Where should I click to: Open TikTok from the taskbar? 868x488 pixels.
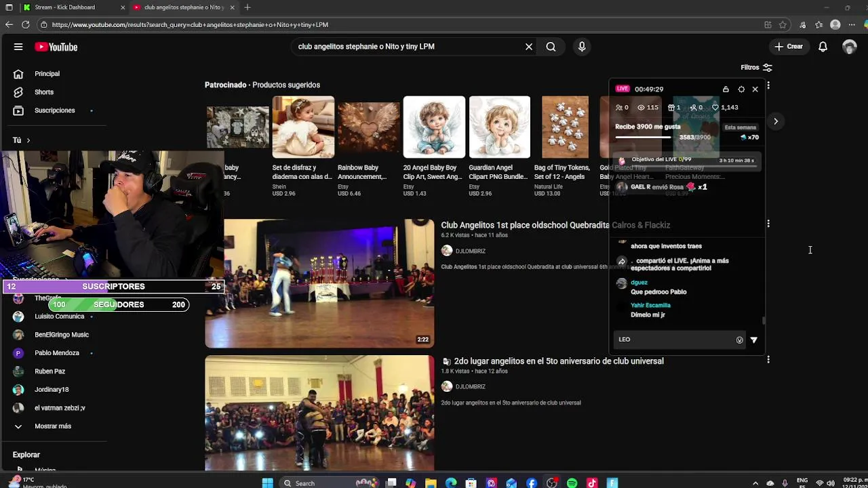tap(592, 483)
